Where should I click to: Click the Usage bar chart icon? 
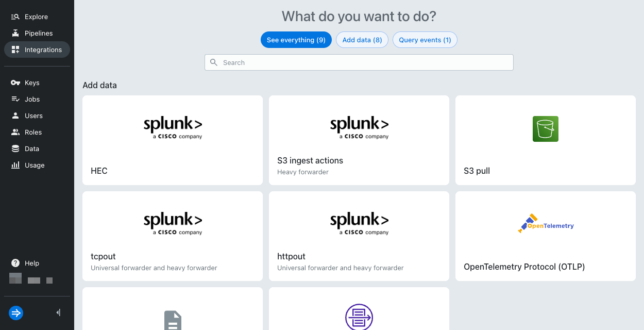(x=15, y=165)
